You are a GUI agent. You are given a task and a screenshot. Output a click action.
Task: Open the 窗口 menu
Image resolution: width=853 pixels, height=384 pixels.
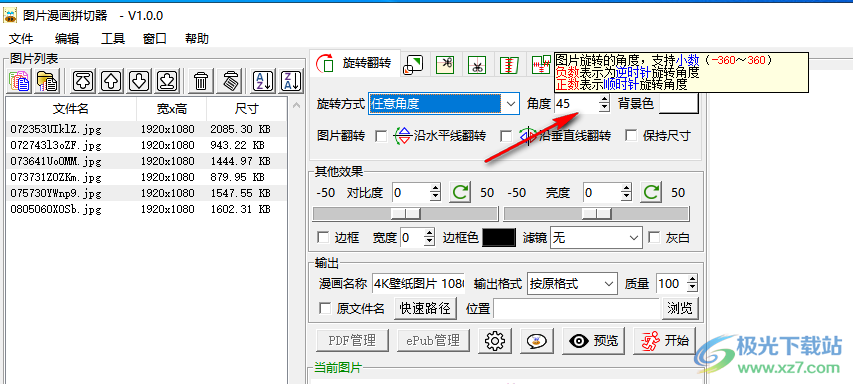pos(154,39)
